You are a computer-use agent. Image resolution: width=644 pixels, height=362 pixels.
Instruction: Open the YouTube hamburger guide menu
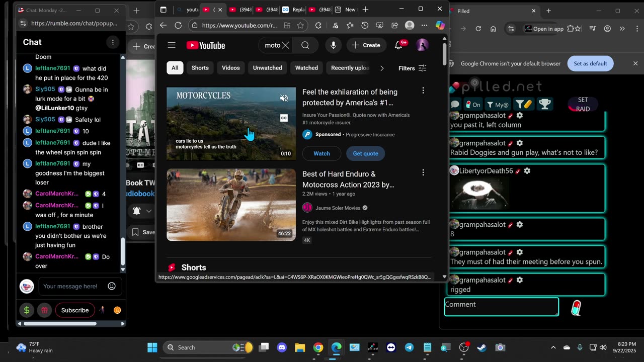172,45
